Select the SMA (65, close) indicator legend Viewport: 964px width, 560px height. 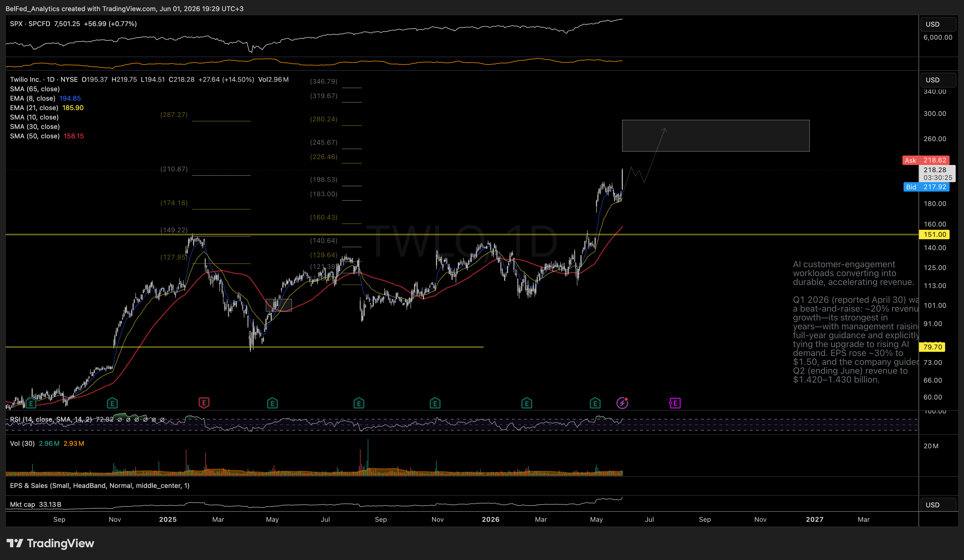click(x=35, y=89)
